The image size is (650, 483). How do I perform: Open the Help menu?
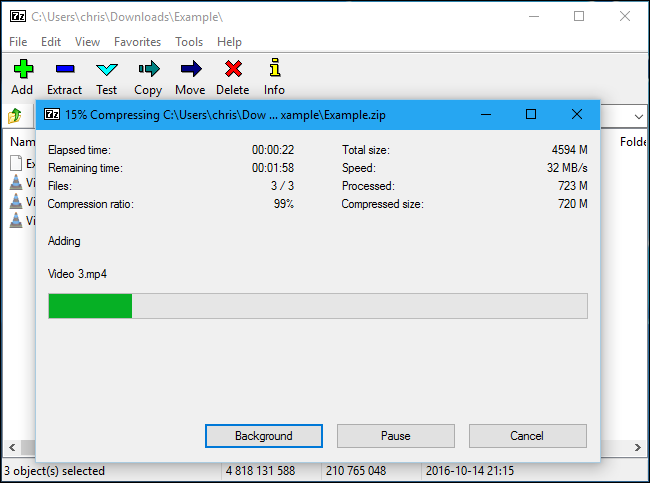tap(229, 42)
